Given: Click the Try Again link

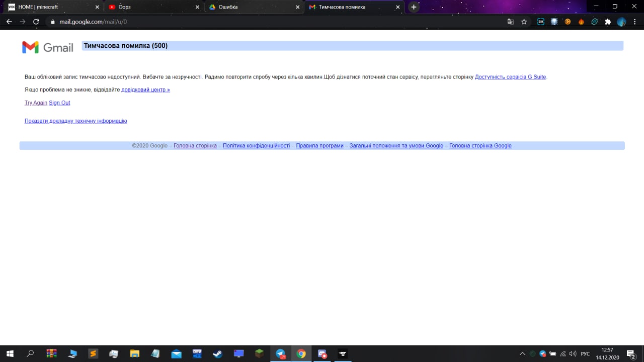Looking at the screenshot, I should click(36, 103).
